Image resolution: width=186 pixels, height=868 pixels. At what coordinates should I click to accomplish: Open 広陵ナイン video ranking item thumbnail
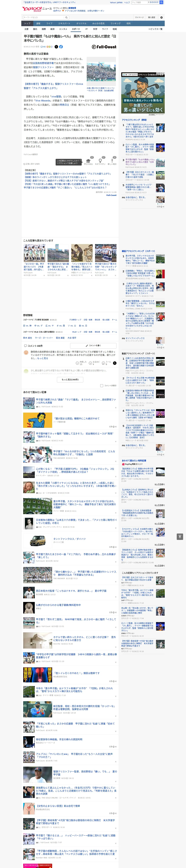(x=160, y=362)
